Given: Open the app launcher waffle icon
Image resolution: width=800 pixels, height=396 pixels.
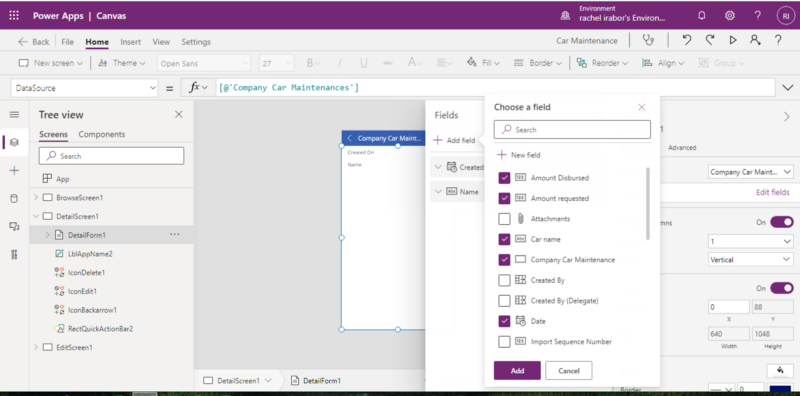Looking at the screenshot, I should (x=14, y=16).
